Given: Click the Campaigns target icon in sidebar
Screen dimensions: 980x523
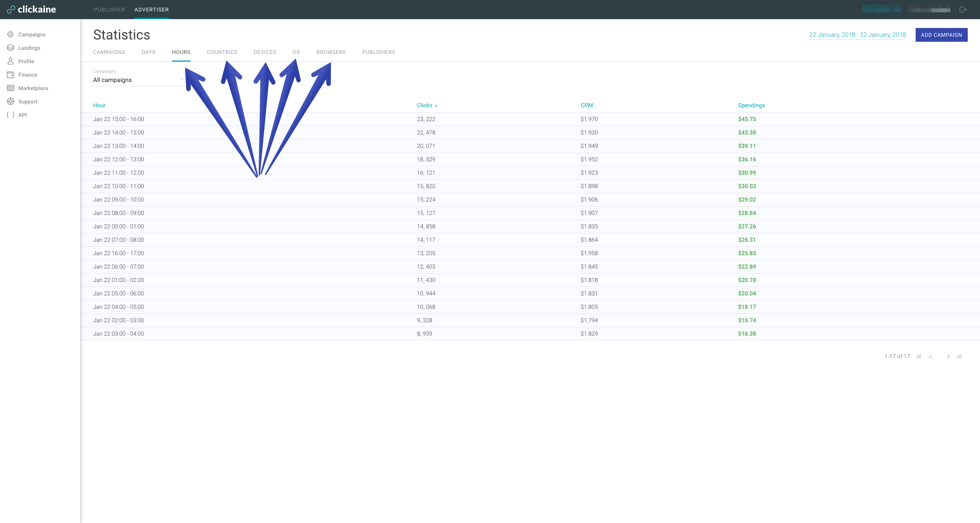Looking at the screenshot, I should click(x=10, y=34).
